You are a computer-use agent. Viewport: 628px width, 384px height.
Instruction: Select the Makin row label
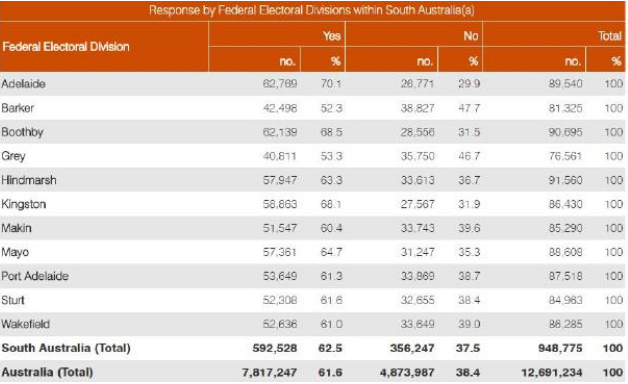click(x=16, y=228)
